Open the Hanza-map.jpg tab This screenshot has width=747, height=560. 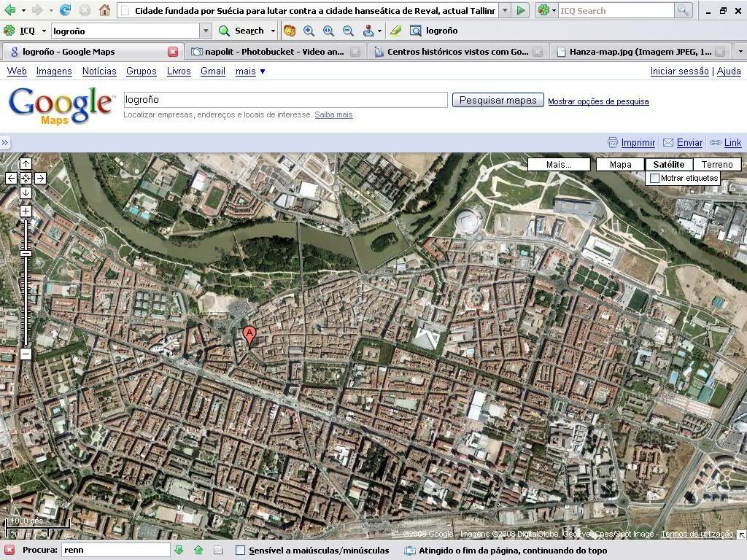pos(640,52)
